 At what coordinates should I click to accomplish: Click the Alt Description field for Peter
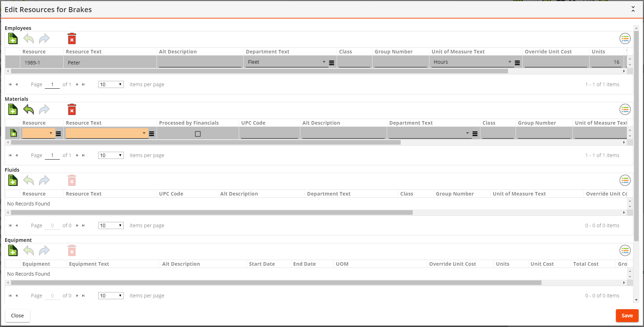(x=200, y=63)
